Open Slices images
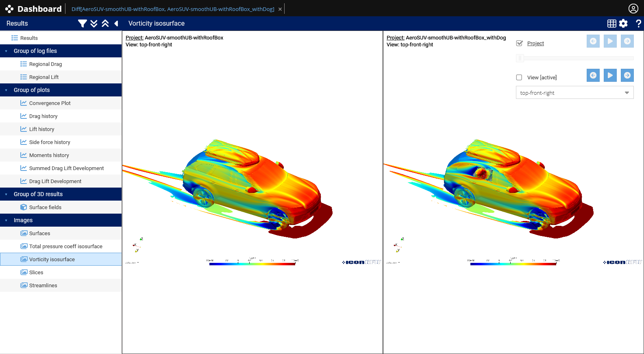This screenshot has width=644, height=354. click(x=61, y=272)
